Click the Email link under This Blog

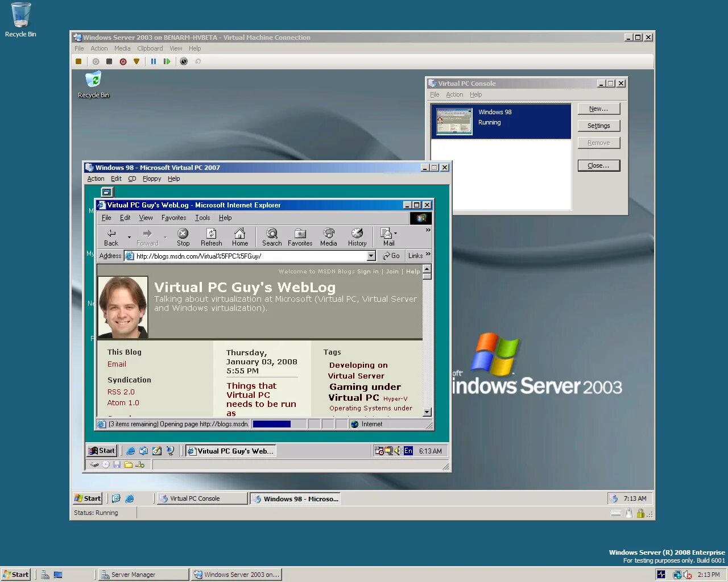coord(117,364)
